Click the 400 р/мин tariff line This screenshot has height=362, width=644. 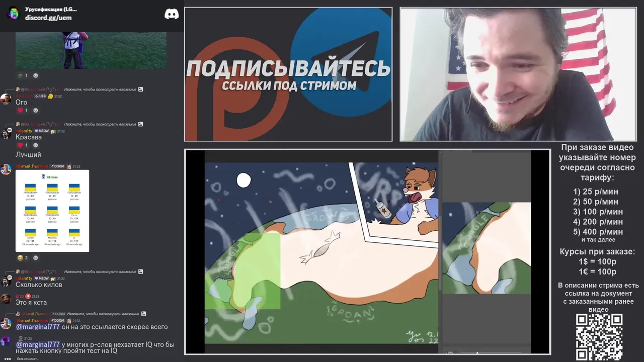tap(598, 232)
